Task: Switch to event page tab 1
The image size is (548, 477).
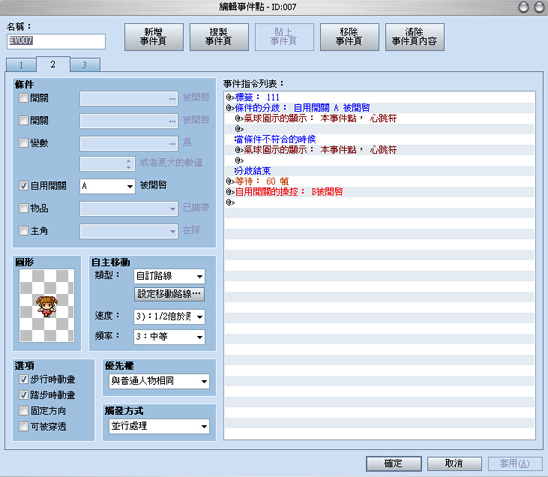Action: (x=21, y=65)
